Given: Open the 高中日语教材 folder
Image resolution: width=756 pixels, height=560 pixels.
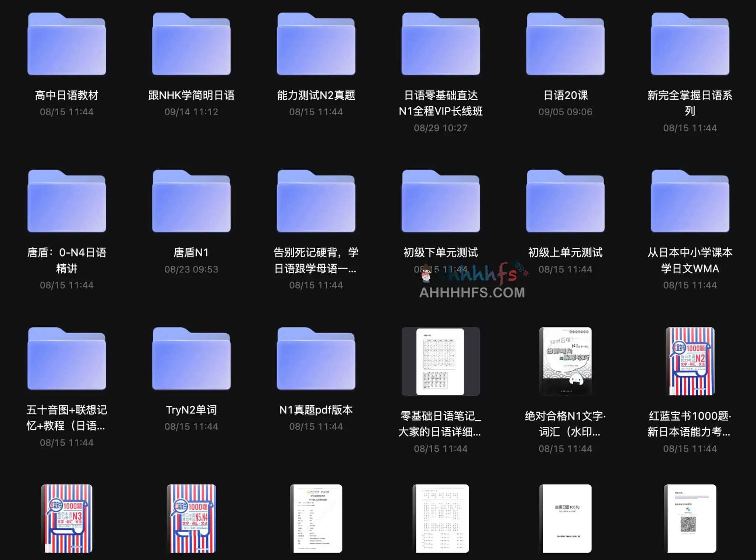Looking at the screenshot, I should (66, 45).
